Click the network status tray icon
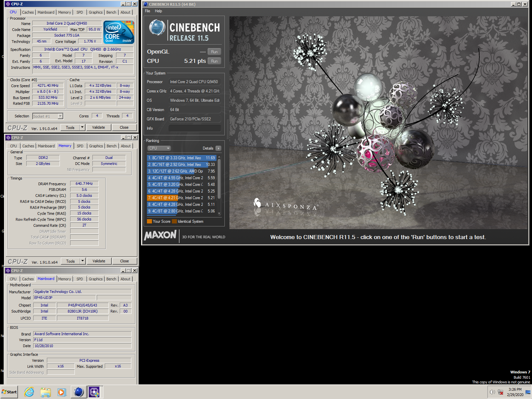 (x=500, y=392)
